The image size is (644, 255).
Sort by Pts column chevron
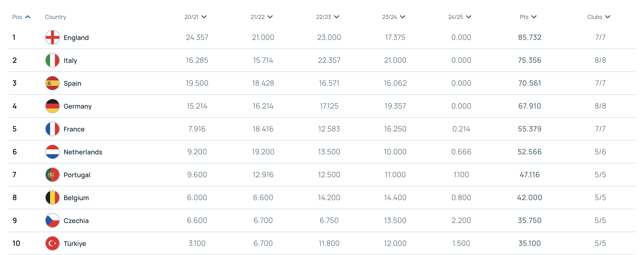tap(534, 17)
